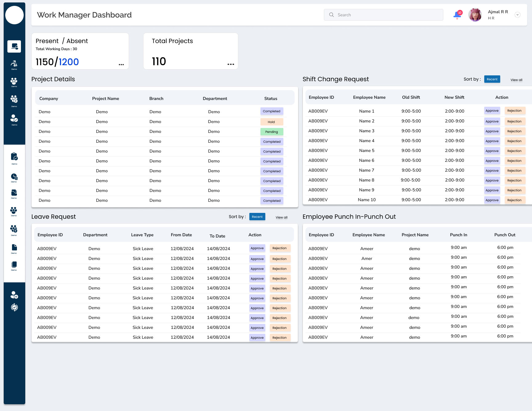Click the Hold status badge
The width and height of the screenshot is (532, 411).
pyautogui.click(x=271, y=122)
